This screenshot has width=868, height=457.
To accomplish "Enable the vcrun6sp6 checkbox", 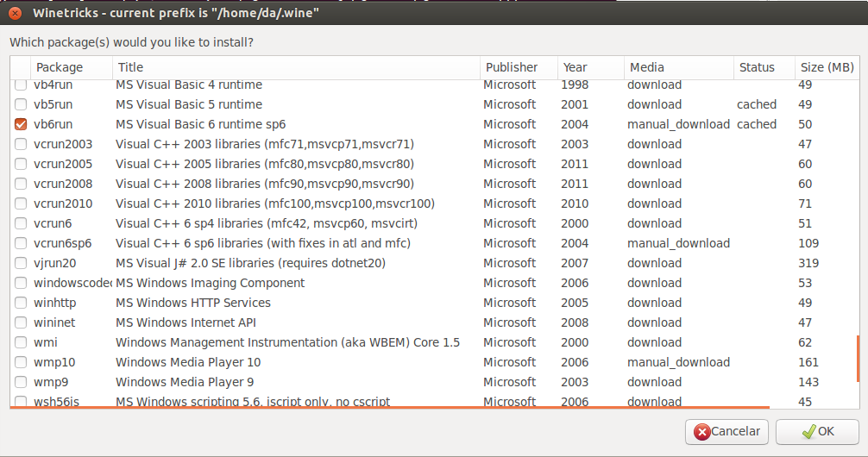I will pos(21,243).
